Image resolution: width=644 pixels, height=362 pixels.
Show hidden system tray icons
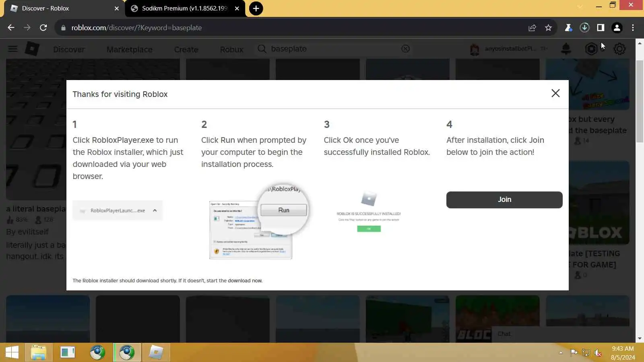coord(561,353)
